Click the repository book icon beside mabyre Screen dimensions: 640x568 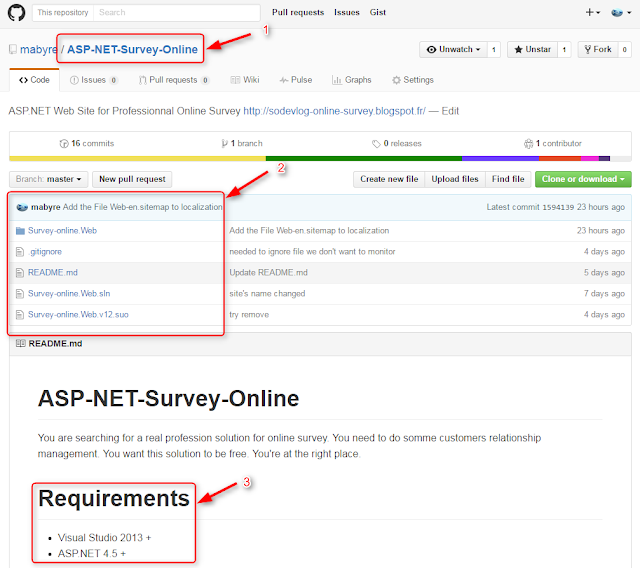click(x=13, y=49)
